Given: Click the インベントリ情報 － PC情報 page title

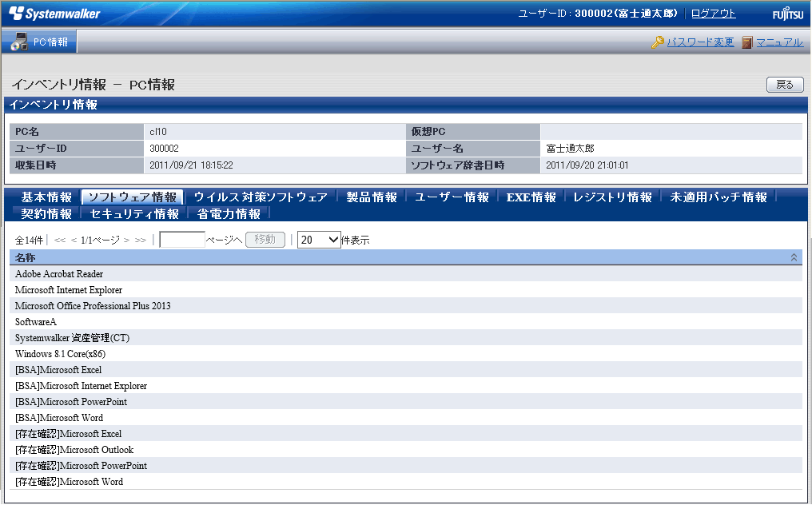Looking at the screenshot, I should [94, 85].
